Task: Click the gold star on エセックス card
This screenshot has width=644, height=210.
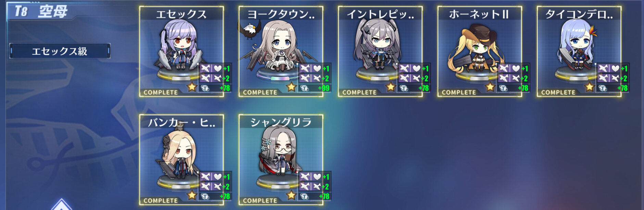Action: (192, 87)
